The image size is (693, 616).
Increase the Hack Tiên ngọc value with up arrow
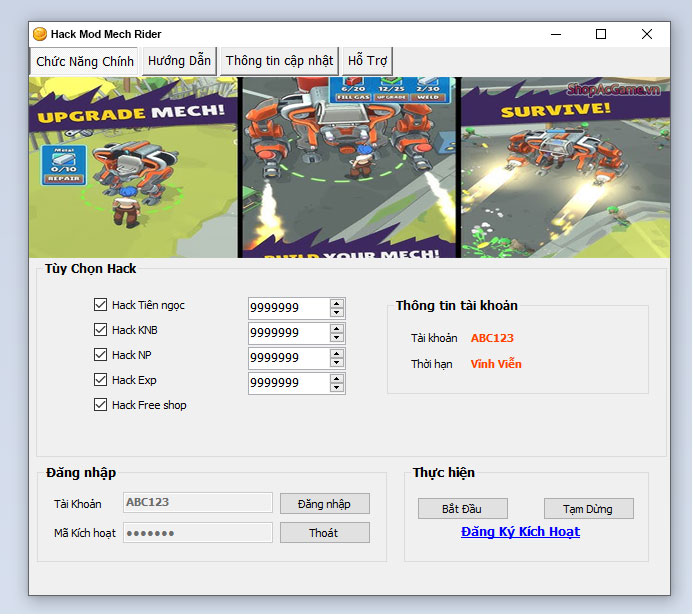[x=337, y=304]
